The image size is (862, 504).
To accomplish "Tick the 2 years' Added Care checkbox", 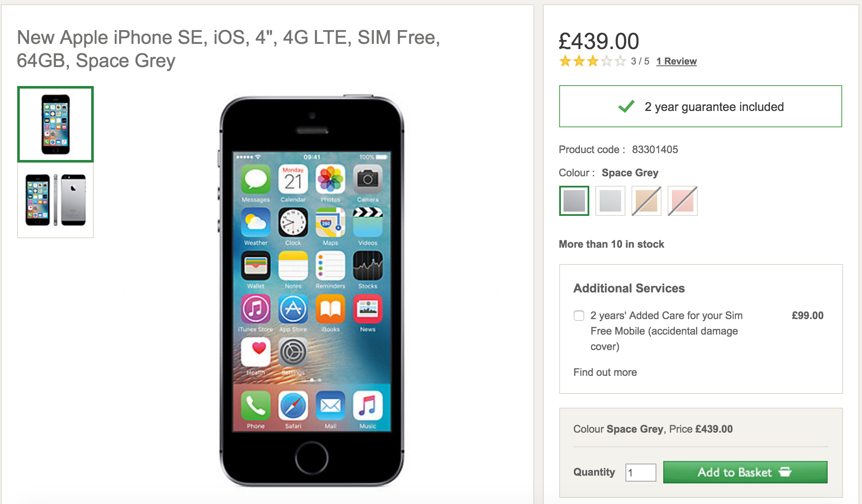I will tap(579, 316).
